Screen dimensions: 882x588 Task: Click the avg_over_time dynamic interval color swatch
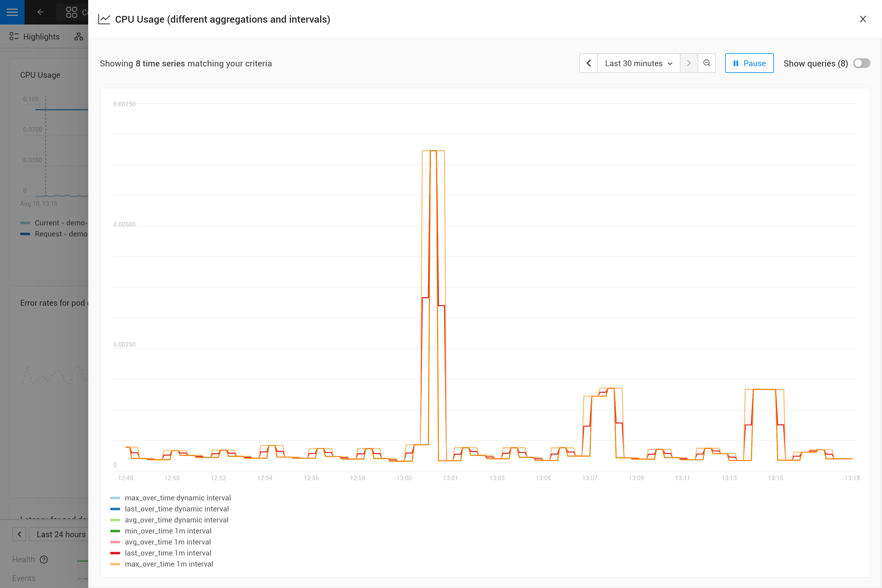point(115,520)
